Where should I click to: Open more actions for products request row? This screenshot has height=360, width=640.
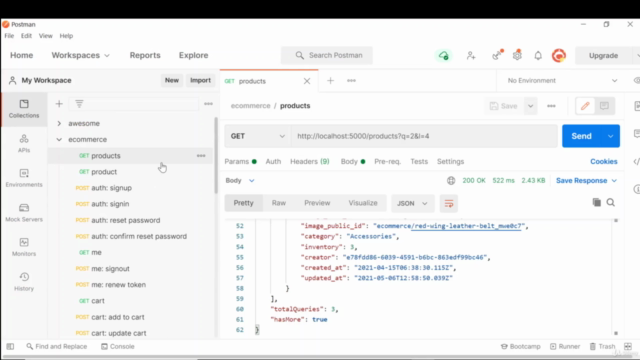click(x=201, y=156)
